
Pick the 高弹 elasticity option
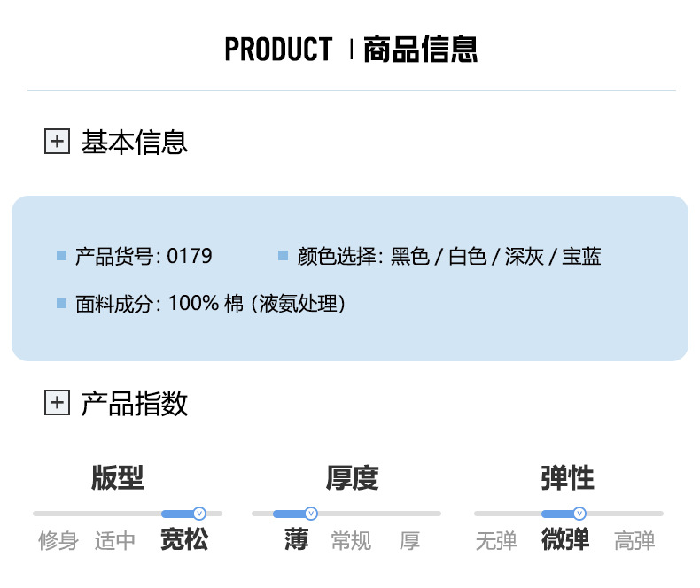point(634,540)
